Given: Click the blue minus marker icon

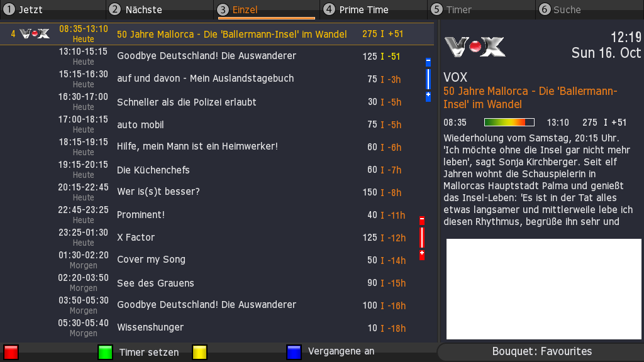Looking at the screenshot, I should (x=428, y=62).
